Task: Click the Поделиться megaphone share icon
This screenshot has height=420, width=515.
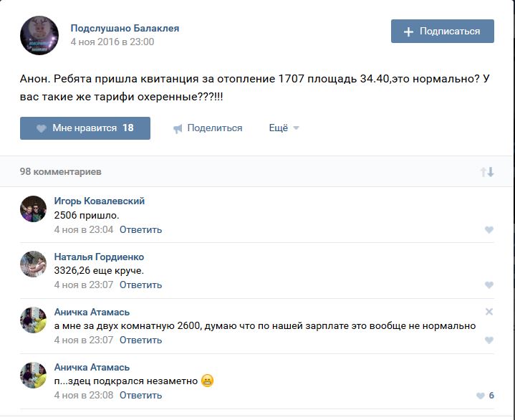Action: coord(178,128)
